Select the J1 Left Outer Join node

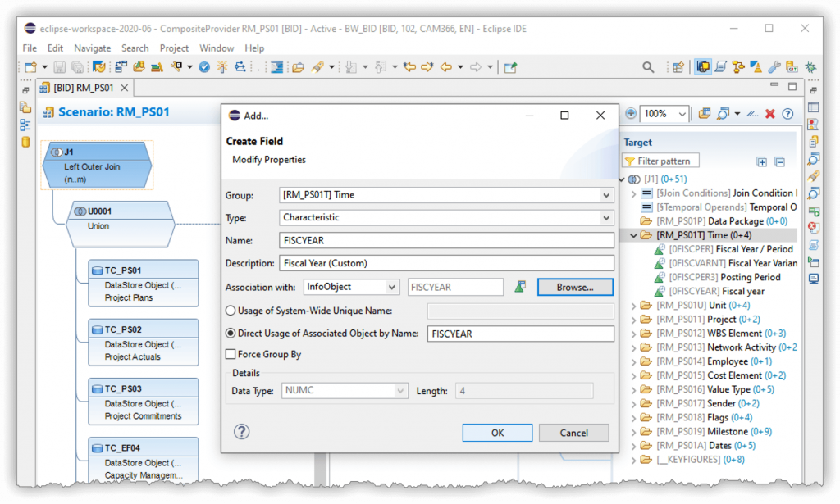97,166
